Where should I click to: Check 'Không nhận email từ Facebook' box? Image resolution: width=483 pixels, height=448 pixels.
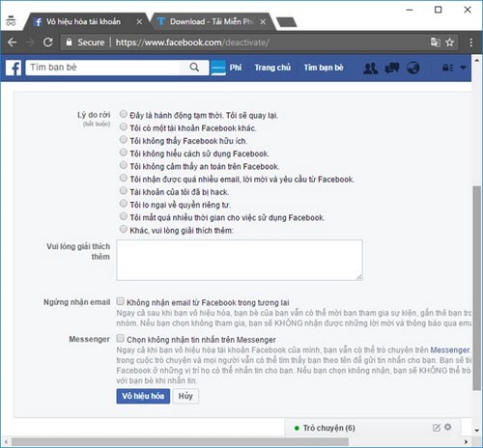point(120,301)
